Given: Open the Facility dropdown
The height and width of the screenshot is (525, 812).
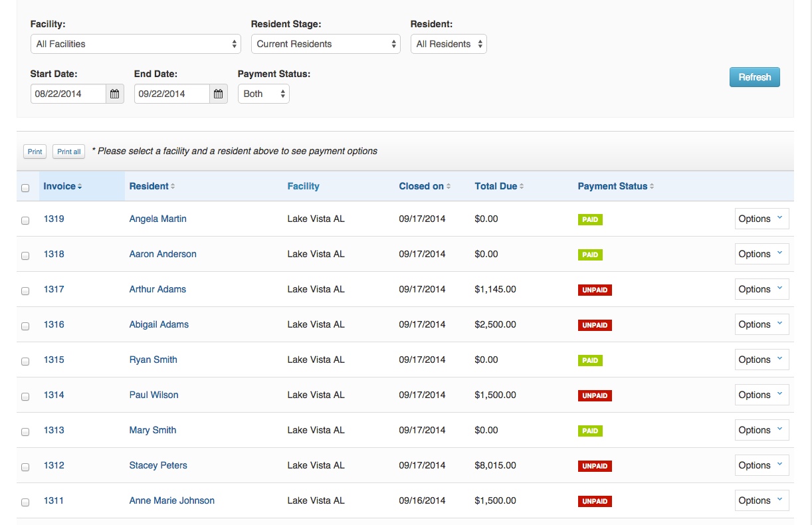Looking at the screenshot, I should (x=136, y=44).
